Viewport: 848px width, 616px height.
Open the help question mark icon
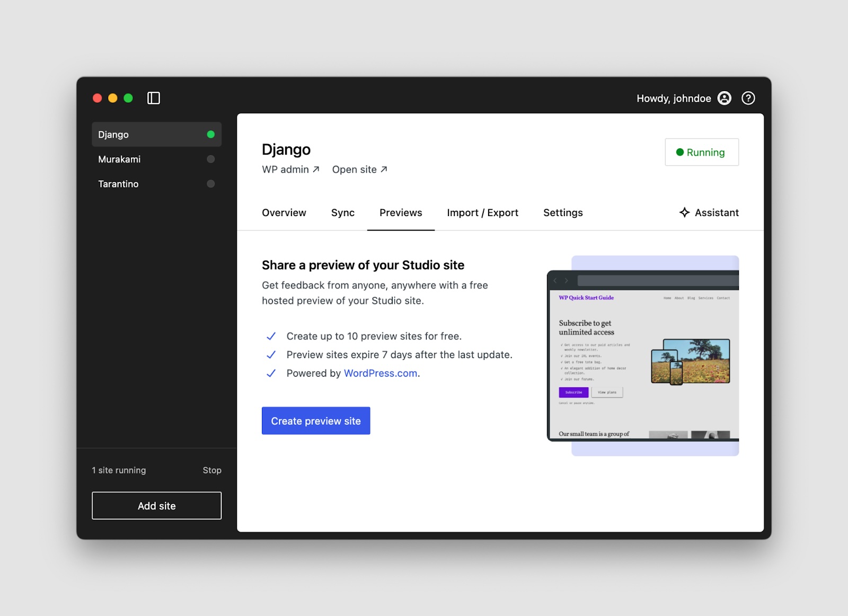pyautogui.click(x=748, y=98)
